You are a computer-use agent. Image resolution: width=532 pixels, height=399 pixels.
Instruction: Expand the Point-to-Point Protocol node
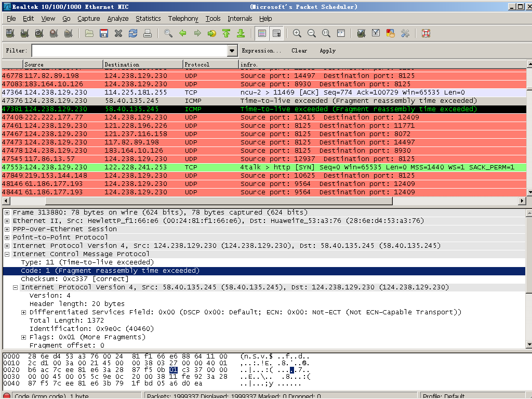click(7, 237)
